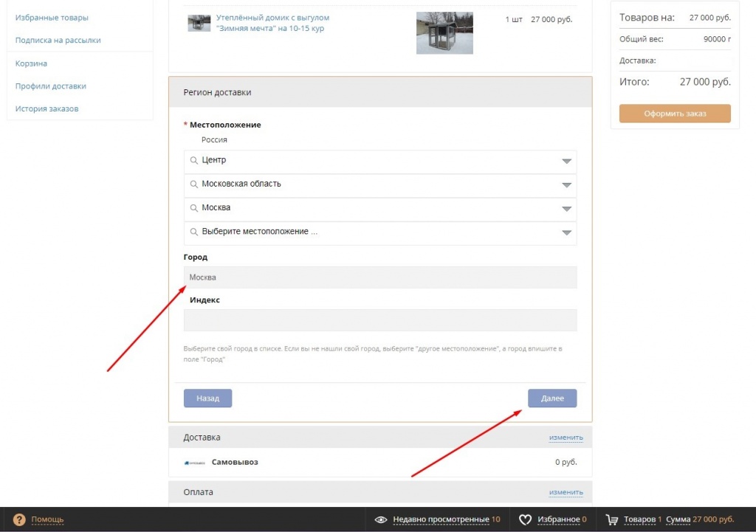Click into the Индекс input field
Screen dimensions: 756x532
(x=379, y=320)
